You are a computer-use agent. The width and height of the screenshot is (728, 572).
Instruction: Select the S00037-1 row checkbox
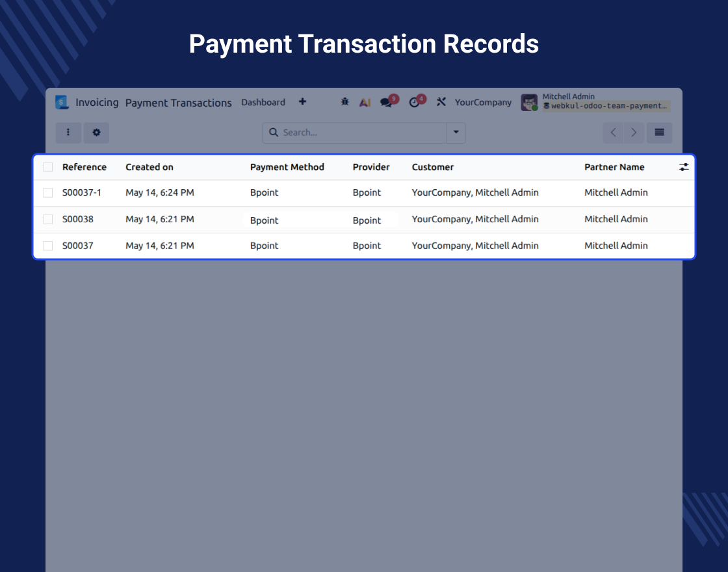pyautogui.click(x=48, y=192)
